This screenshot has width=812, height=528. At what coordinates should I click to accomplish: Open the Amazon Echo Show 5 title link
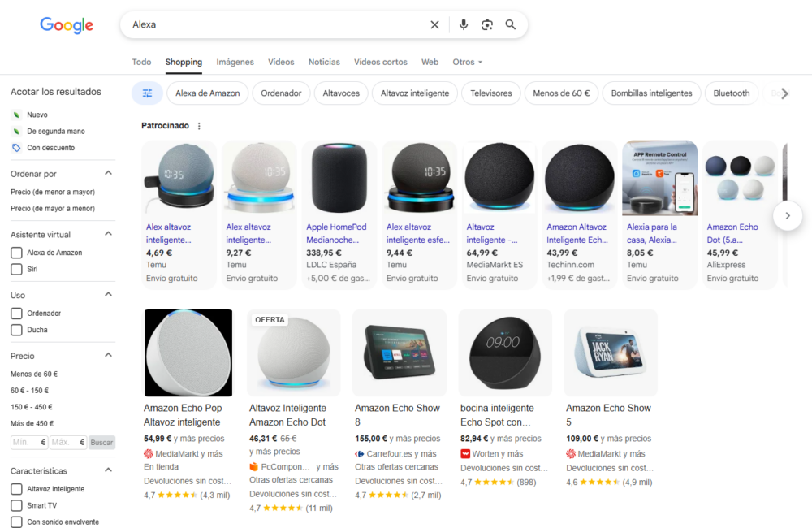coord(608,415)
